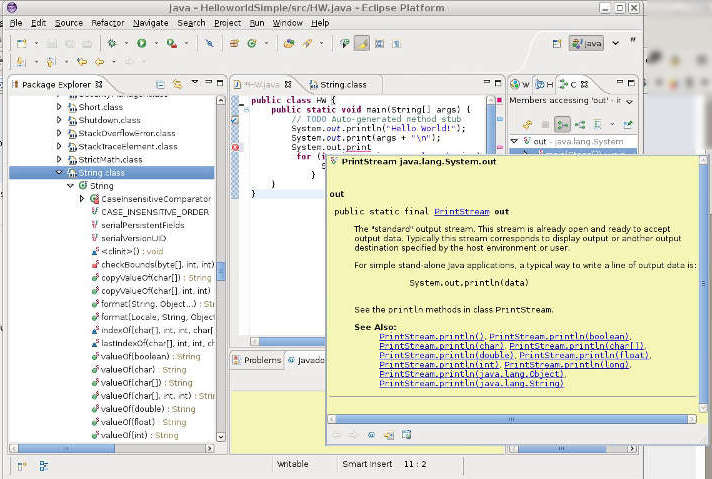Expand the Short.class tree node
The width and height of the screenshot is (712, 479).
[x=59, y=107]
